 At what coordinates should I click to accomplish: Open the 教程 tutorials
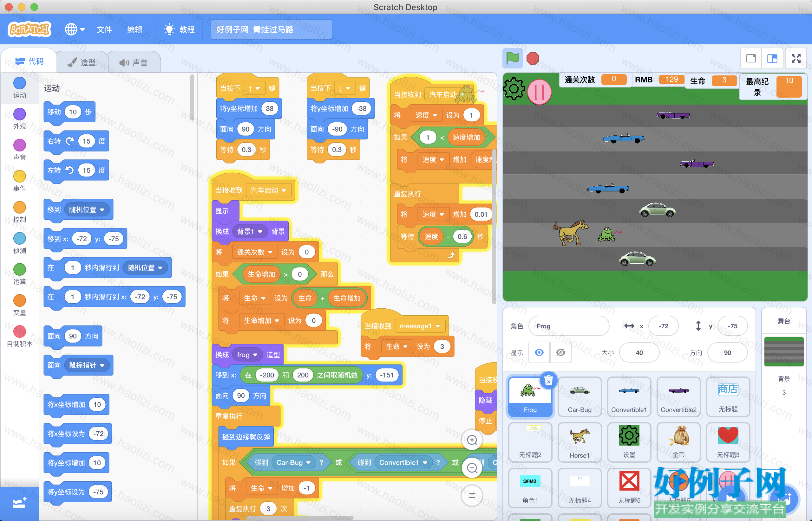pos(179,30)
